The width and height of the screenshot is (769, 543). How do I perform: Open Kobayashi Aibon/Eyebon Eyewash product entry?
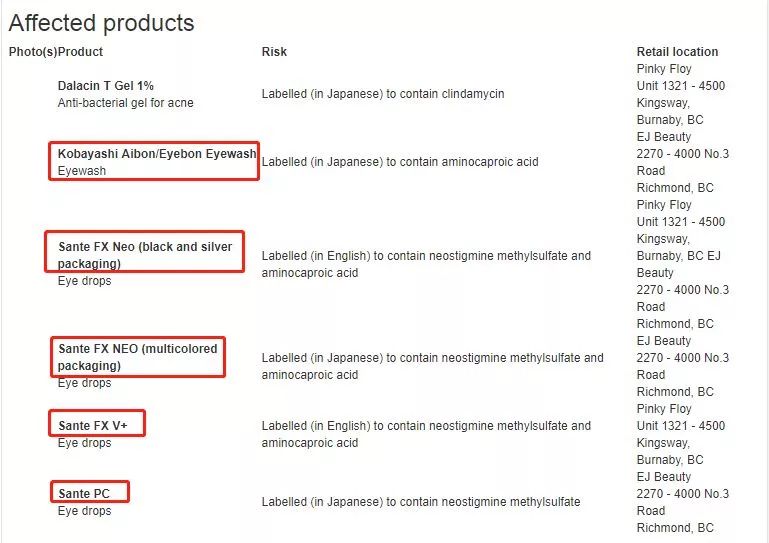click(157, 154)
